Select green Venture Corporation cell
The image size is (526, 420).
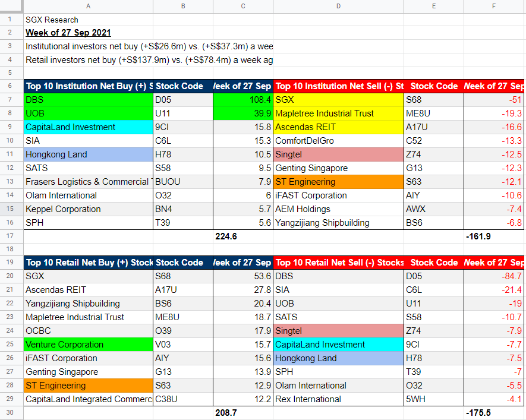click(88, 344)
